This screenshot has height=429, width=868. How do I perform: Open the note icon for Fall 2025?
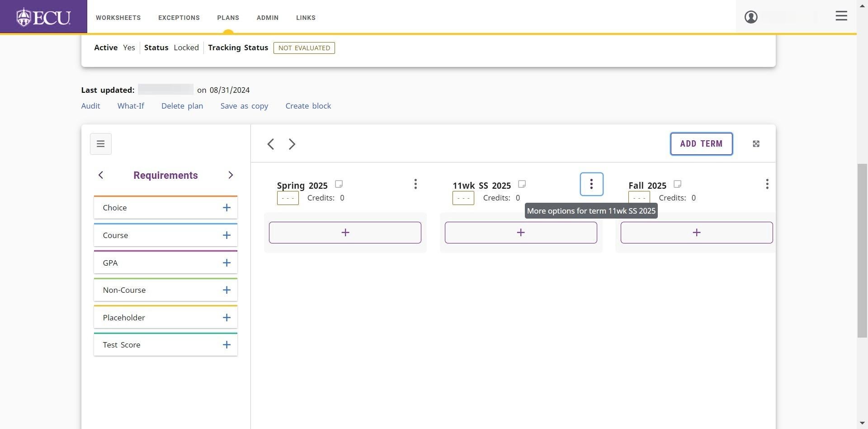click(677, 184)
